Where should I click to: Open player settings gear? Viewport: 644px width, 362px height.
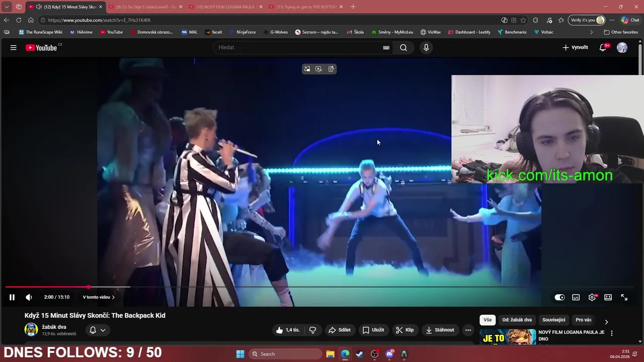tap(592, 297)
